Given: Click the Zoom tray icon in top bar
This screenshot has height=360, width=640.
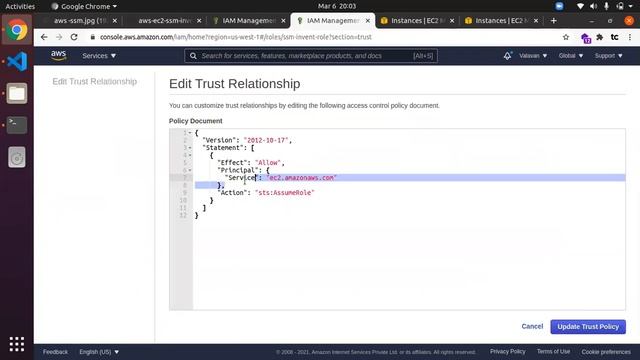Looking at the screenshot, I should (559, 6).
